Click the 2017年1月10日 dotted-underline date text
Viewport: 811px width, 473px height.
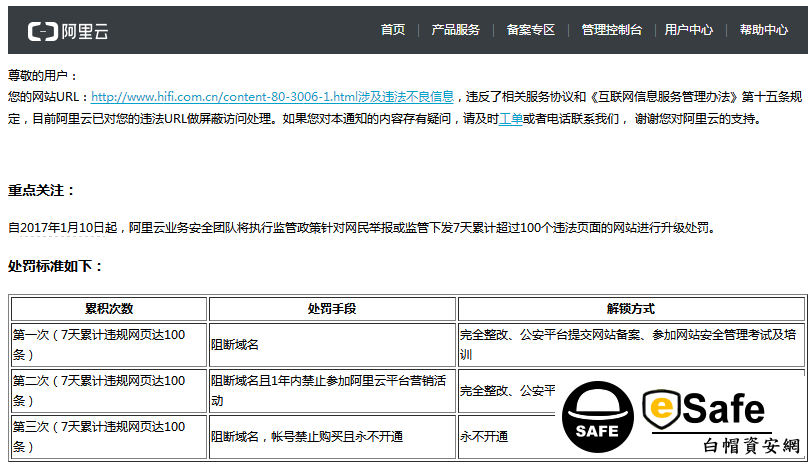coord(63,228)
